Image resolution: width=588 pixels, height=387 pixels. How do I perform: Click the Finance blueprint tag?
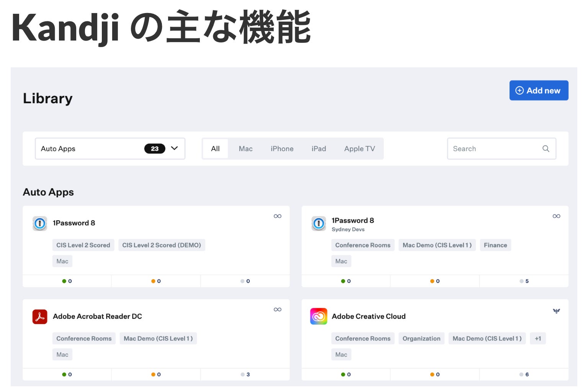495,245
